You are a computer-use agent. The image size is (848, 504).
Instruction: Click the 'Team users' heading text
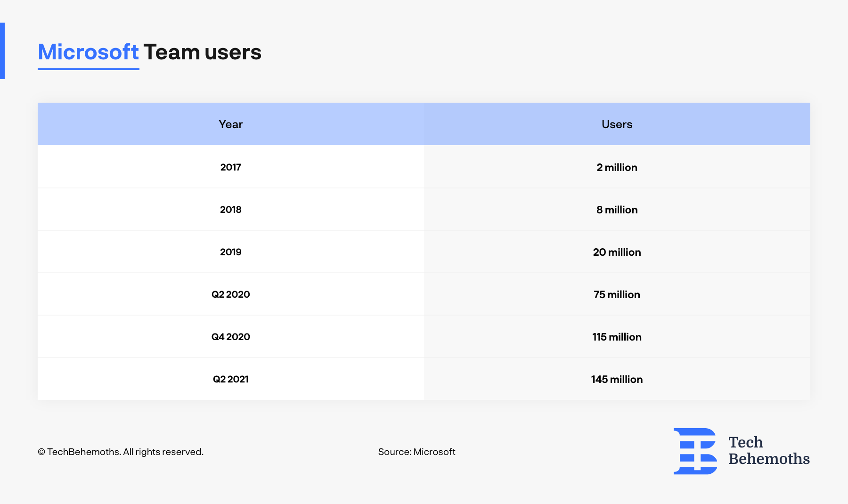[x=202, y=52]
